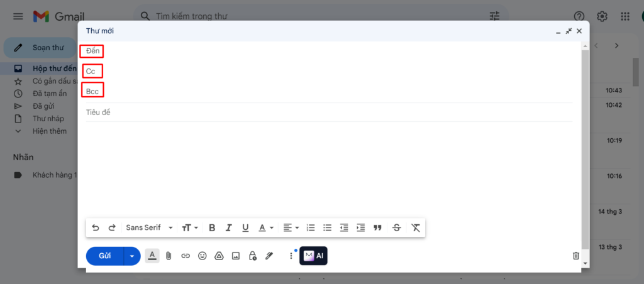Screen dimensions: 644x284
Task: Open the Gmail help menu
Action: (579, 16)
